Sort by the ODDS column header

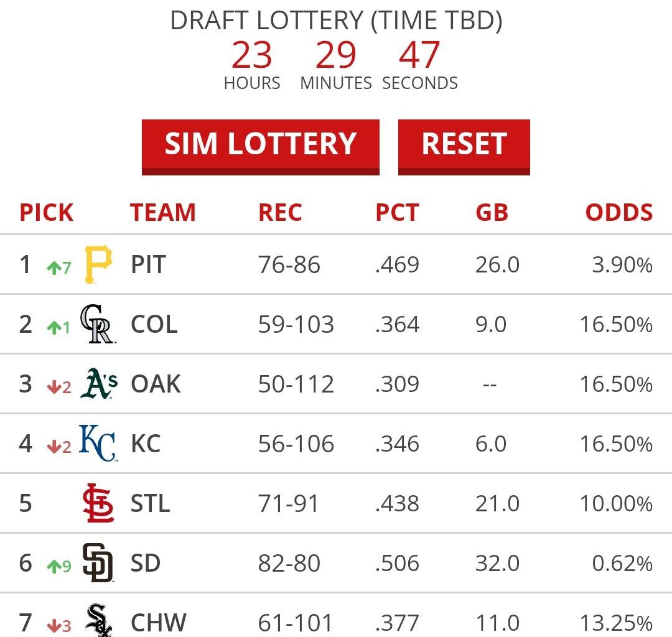click(620, 213)
